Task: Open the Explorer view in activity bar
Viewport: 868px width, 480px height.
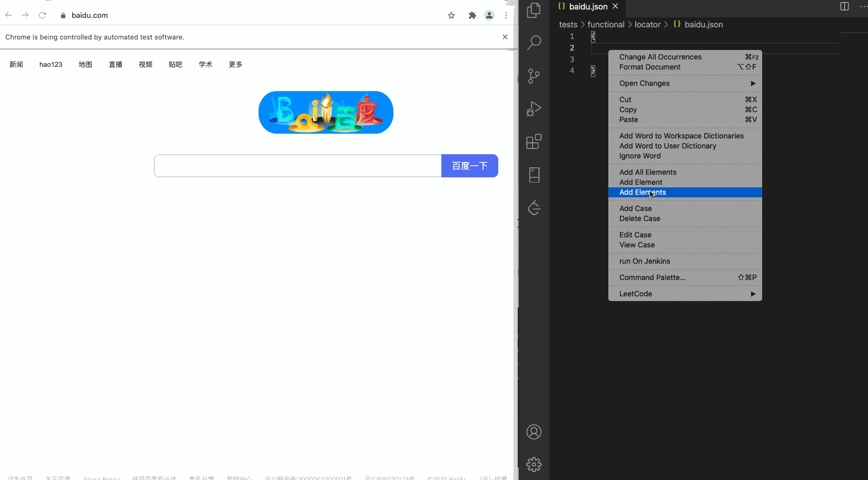Action: point(534,10)
